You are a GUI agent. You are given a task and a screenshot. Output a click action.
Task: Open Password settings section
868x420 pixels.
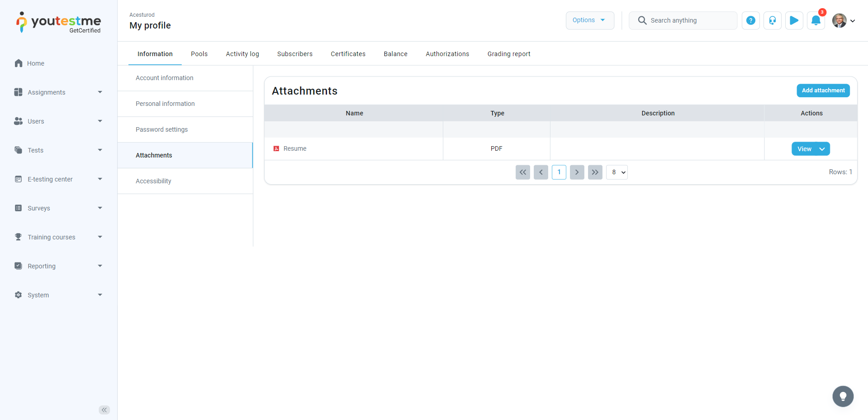click(161, 129)
